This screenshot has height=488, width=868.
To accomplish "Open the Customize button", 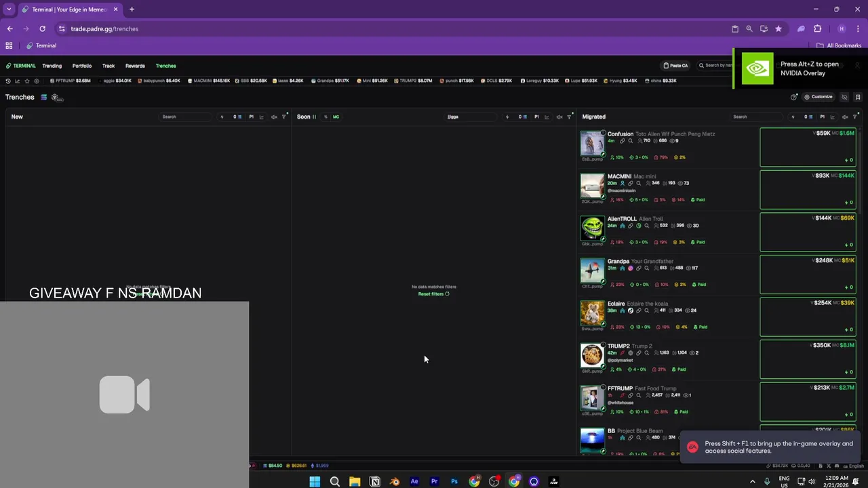I will point(818,97).
